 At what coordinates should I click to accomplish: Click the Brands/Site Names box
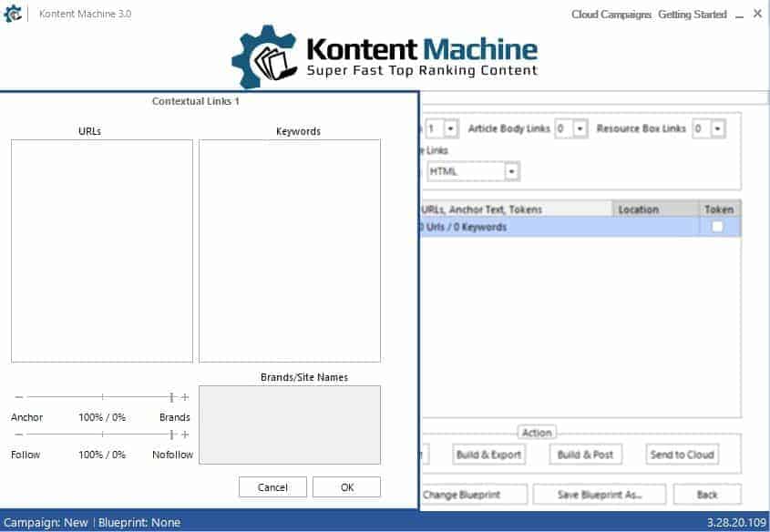pos(290,425)
